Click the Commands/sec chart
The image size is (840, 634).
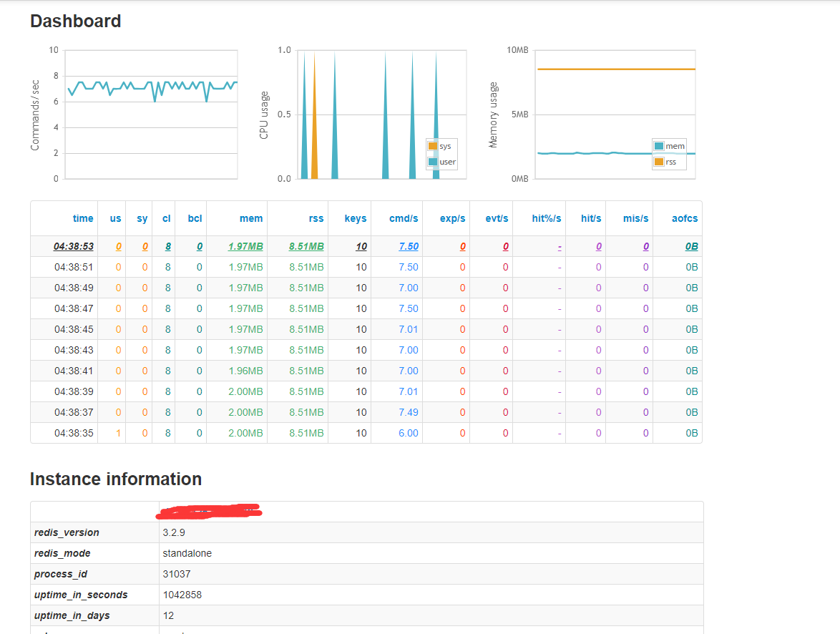pyautogui.click(x=151, y=114)
